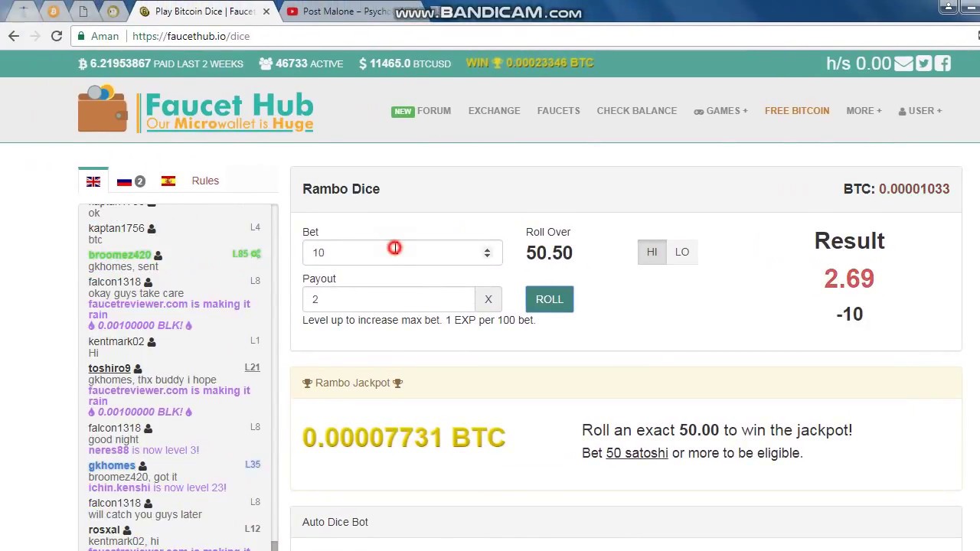
Task: Expand the MORE + dropdown menu
Action: [x=864, y=111]
